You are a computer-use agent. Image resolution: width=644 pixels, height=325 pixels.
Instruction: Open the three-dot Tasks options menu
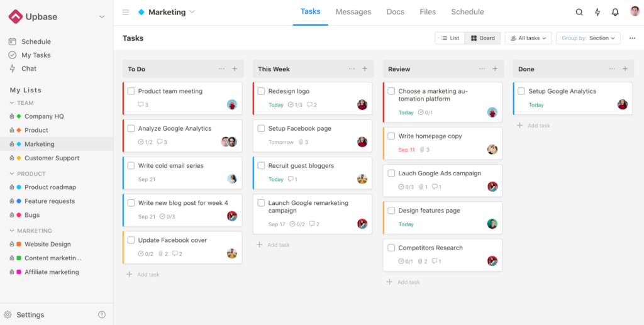(x=632, y=38)
